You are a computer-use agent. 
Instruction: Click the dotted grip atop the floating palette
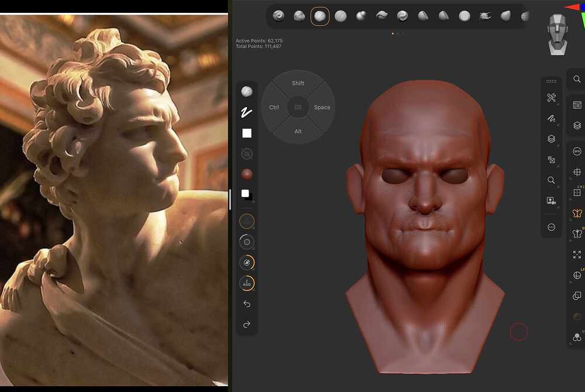(551, 81)
